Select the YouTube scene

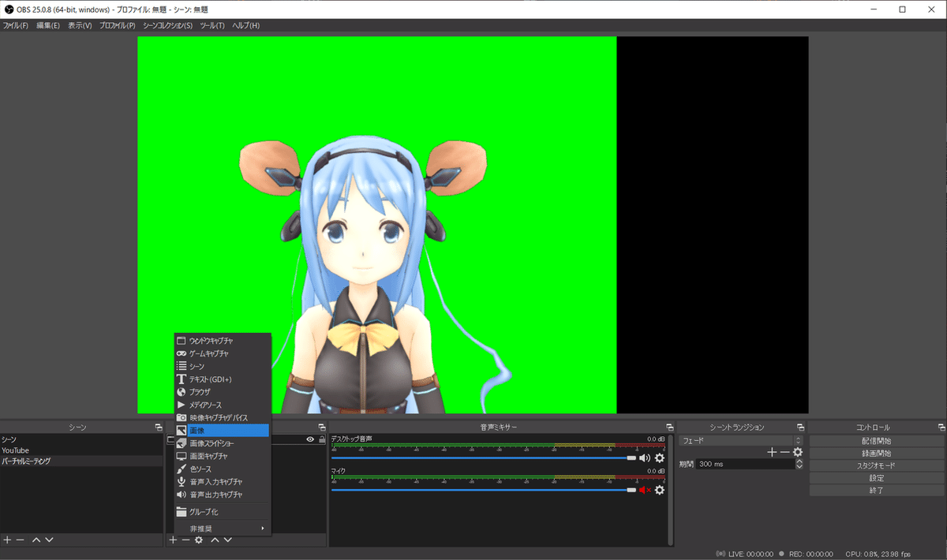coord(82,450)
